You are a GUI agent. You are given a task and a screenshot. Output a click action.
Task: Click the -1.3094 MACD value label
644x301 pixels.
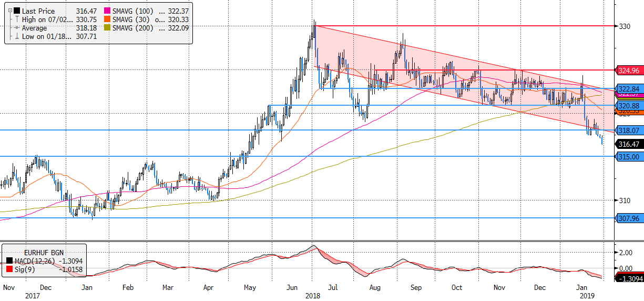click(x=629, y=278)
